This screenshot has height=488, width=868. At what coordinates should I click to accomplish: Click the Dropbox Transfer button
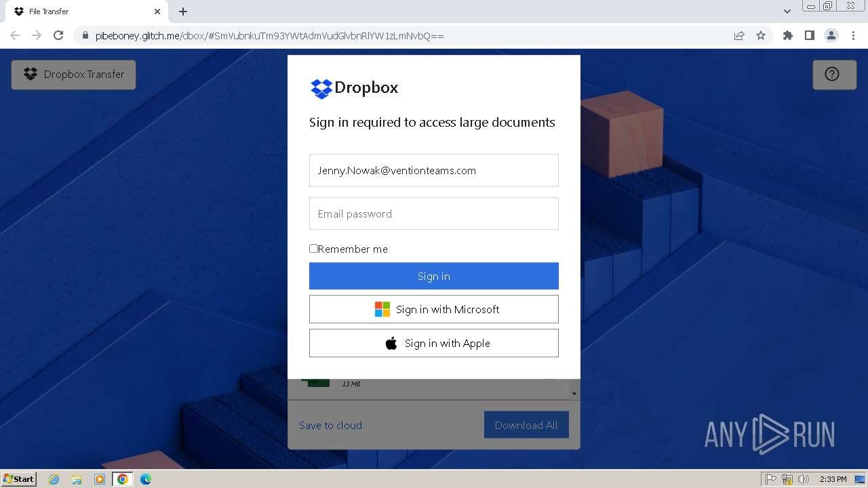click(73, 75)
